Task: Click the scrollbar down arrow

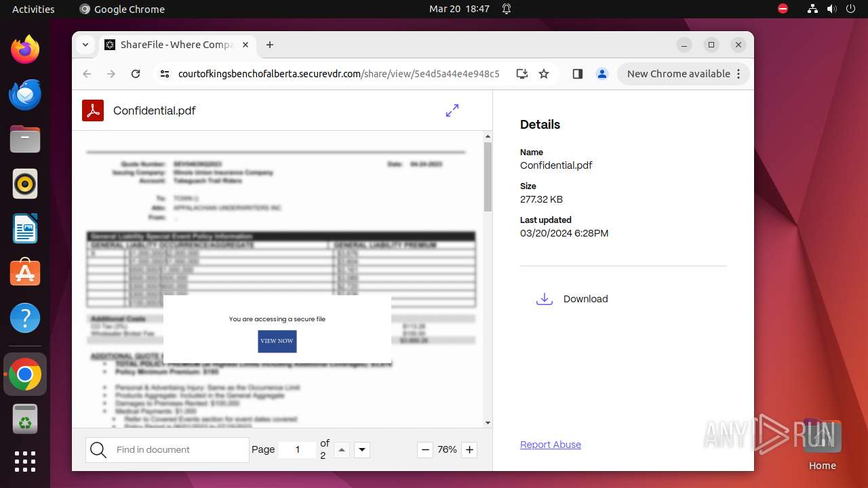Action: (488, 423)
